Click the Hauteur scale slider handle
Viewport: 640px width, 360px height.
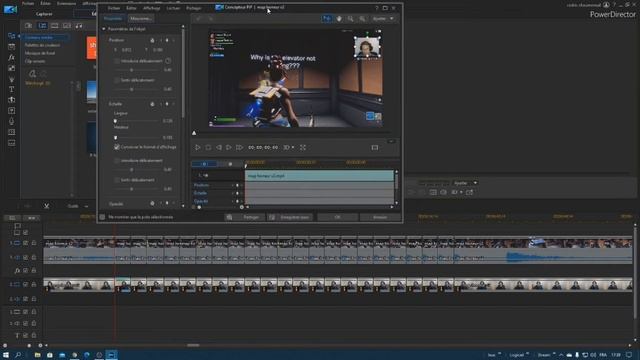tap(116, 138)
